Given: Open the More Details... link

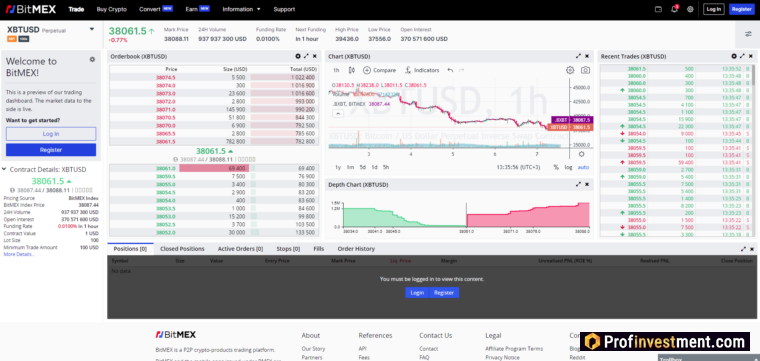Looking at the screenshot, I should 19,254.
